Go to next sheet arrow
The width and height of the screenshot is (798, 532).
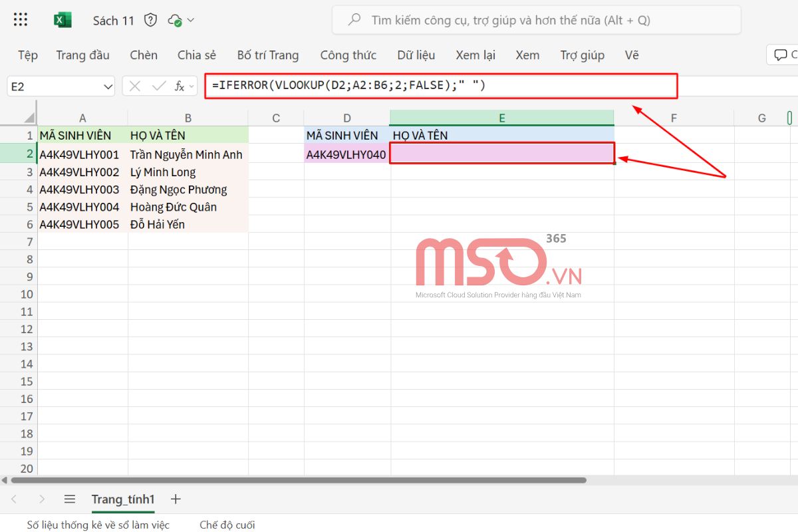tap(42, 499)
